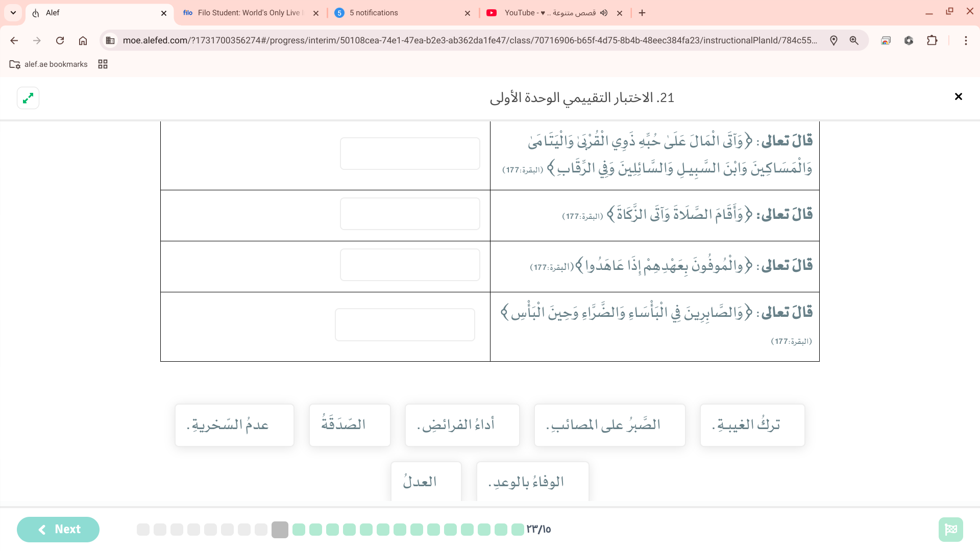Close the assessment with the X icon
This screenshot has width=980, height=551.
958,96
